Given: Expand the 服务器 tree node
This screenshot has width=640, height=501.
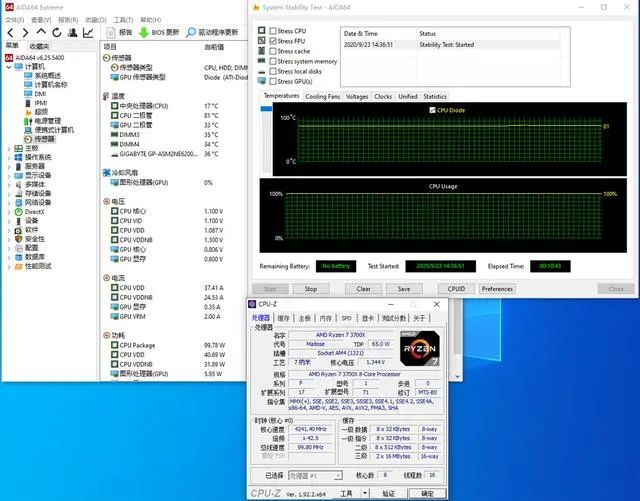Looking at the screenshot, I should [x=9, y=167].
